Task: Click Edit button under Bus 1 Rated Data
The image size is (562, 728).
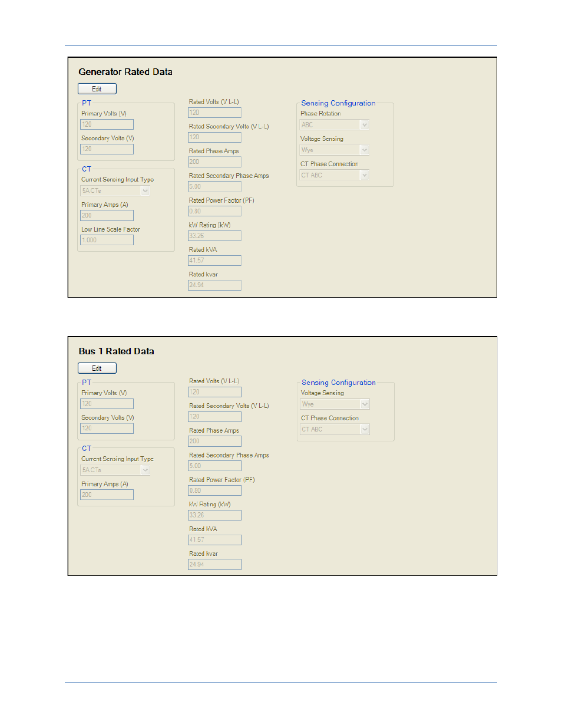Action: pyautogui.click(x=97, y=368)
